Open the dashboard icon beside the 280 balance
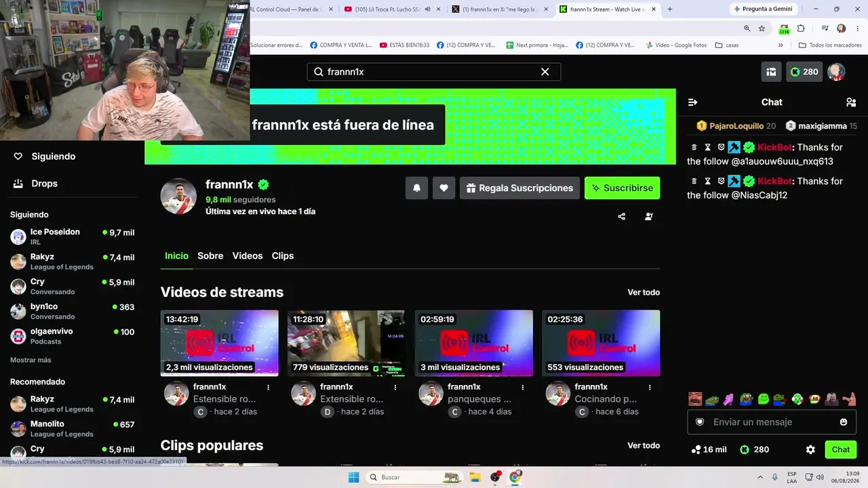This screenshot has height=488, width=868. click(x=771, y=72)
